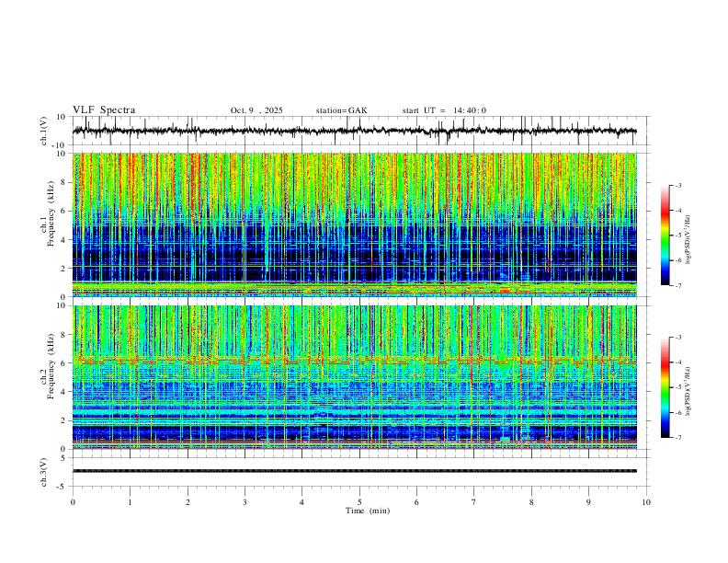Click the ch.3 black signal trace
This screenshot has height=563, width=728.
click(x=355, y=471)
